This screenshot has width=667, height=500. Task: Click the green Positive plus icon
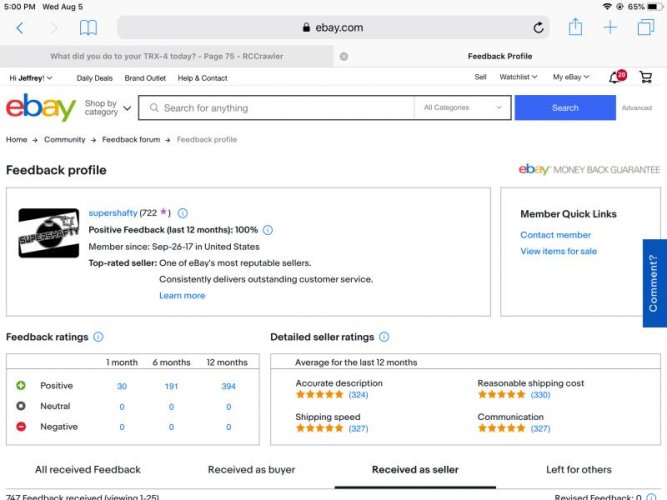click(21, 386)
